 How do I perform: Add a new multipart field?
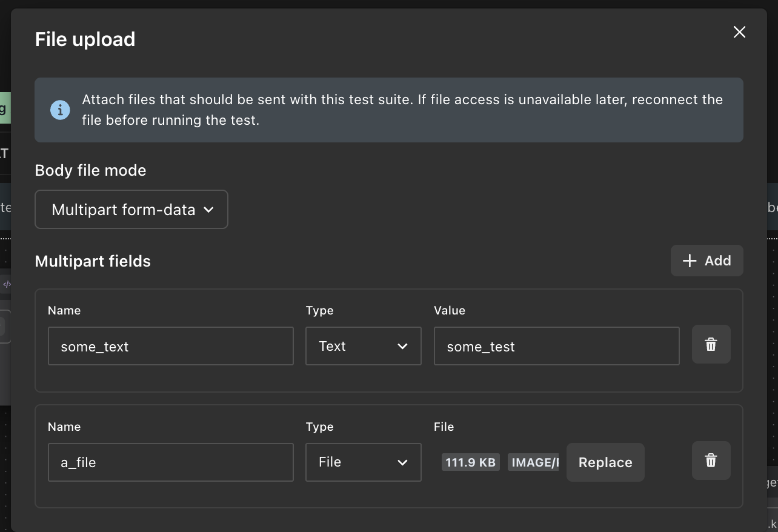coord(707,261)
